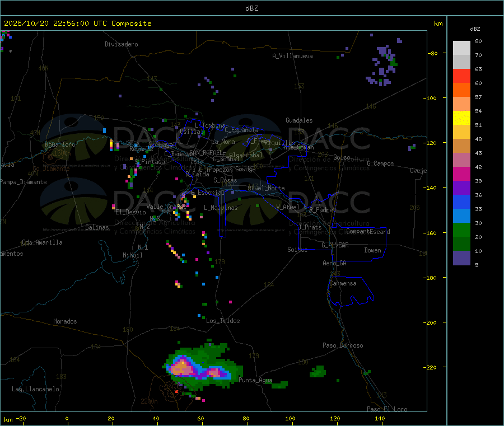Screen dimensions: 504x426
Task: Select the S_Rosas label
Action: pos(225,180)
